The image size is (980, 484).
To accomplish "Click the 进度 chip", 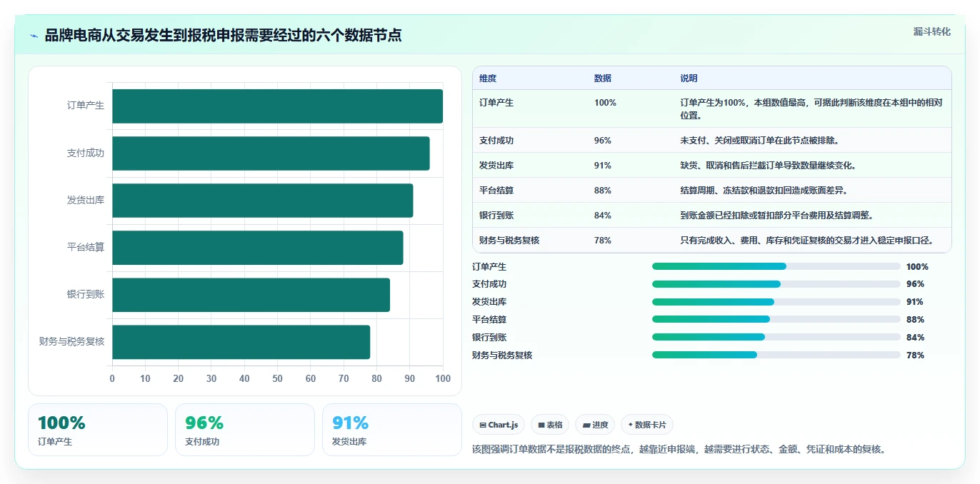I will (x=595, y=425).
